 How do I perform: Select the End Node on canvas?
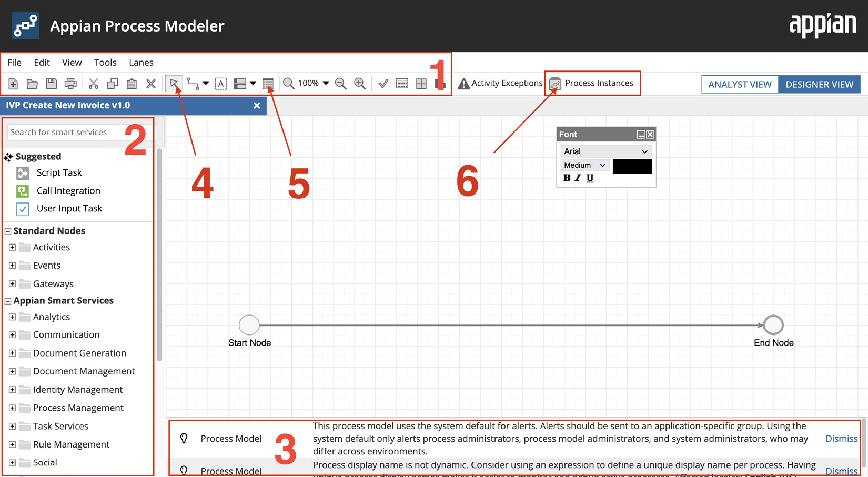tap(773, 325)
